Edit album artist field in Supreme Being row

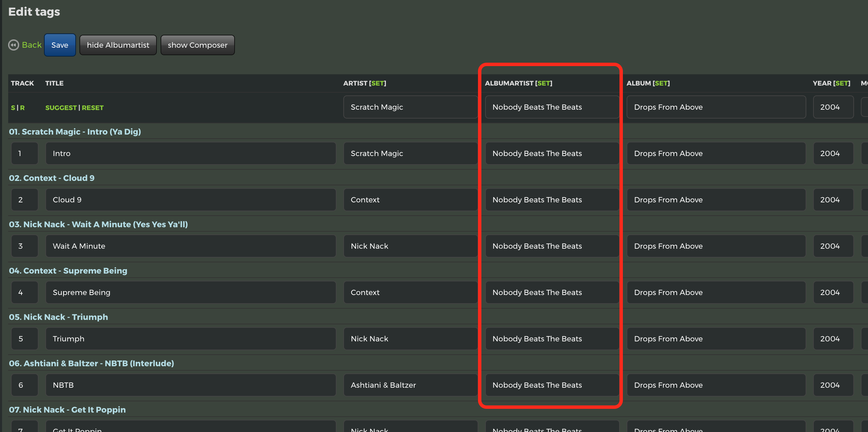pos(552,292)
